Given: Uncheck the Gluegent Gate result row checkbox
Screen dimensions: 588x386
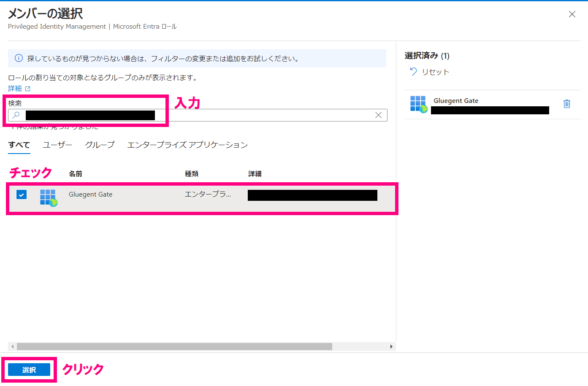Looking at the screenshot, I should point(21,195).
